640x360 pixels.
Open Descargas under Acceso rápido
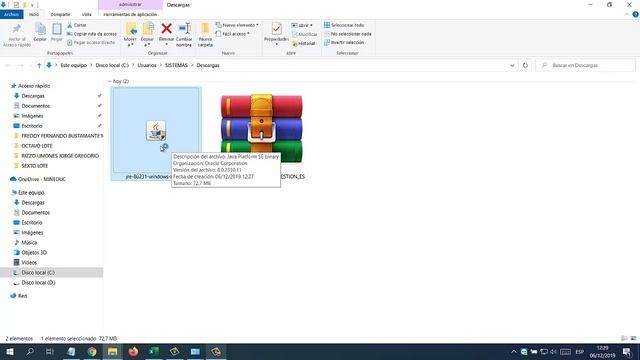[33, 96]
